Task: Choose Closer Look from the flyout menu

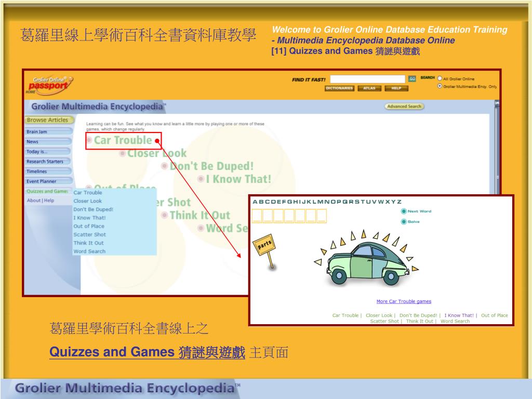Action: point(87,201)
